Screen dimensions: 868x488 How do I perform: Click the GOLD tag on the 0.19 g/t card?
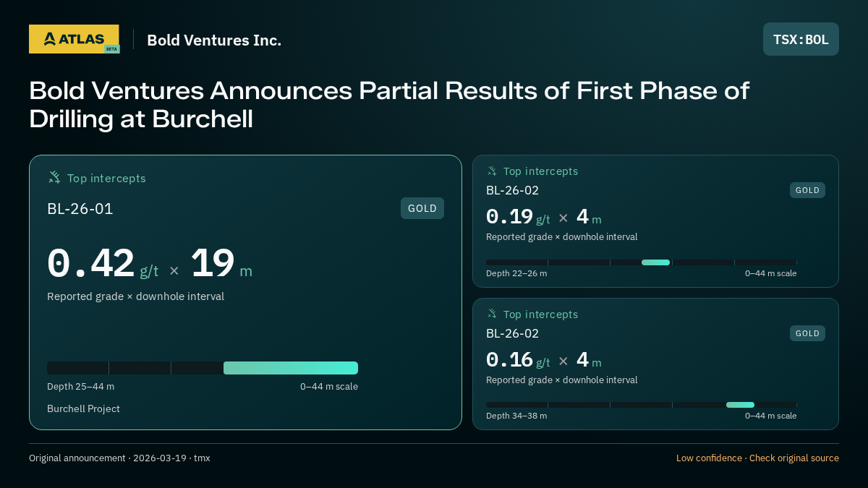point(807,190)
